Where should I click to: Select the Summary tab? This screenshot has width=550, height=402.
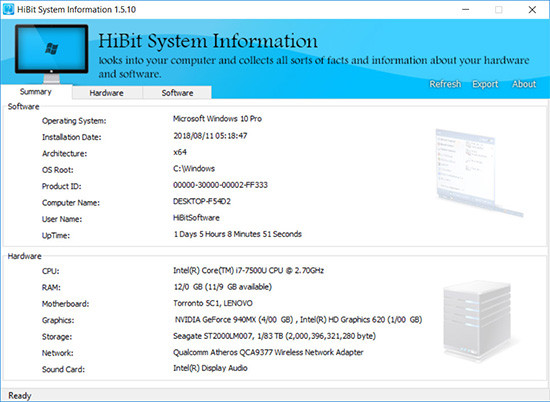tap(36, 92)
